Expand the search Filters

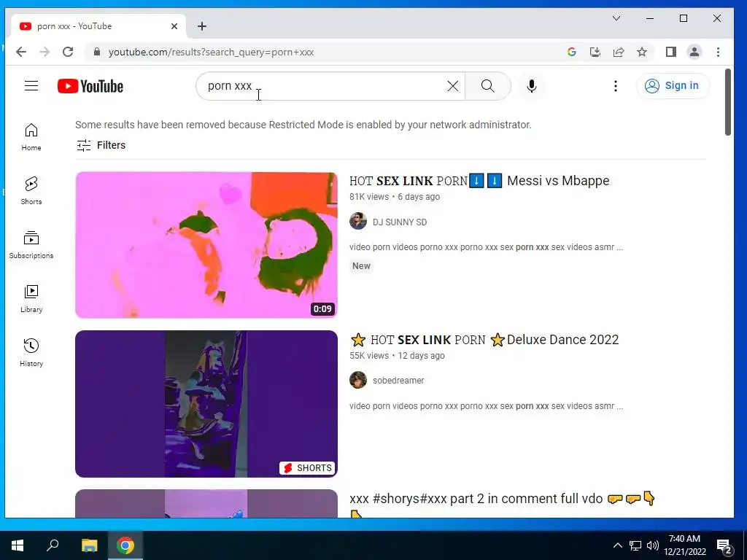tap(101, 145)
